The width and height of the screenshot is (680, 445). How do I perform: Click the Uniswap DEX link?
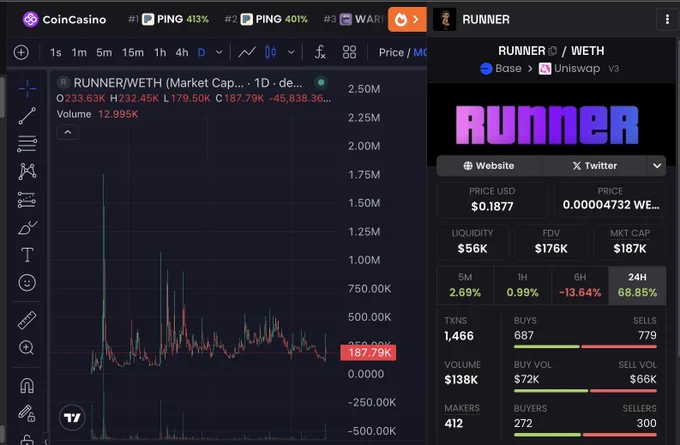click(569, 69)
